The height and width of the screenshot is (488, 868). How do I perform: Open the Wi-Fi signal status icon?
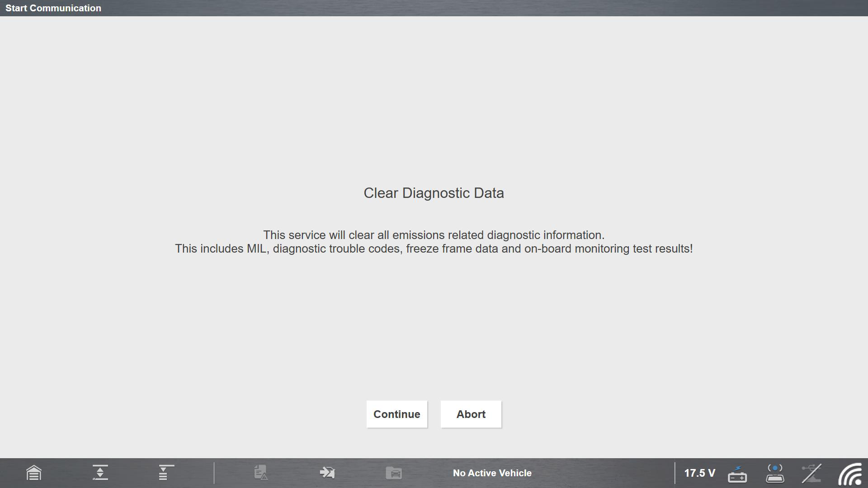point(850,474)
